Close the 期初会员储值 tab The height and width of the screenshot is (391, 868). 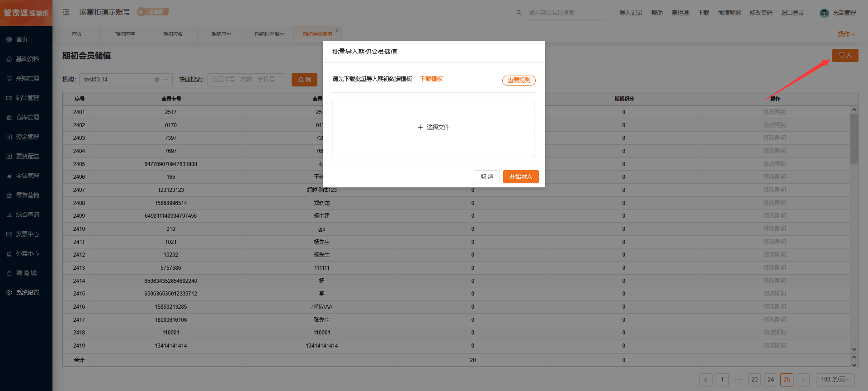[x=337, y=30]
